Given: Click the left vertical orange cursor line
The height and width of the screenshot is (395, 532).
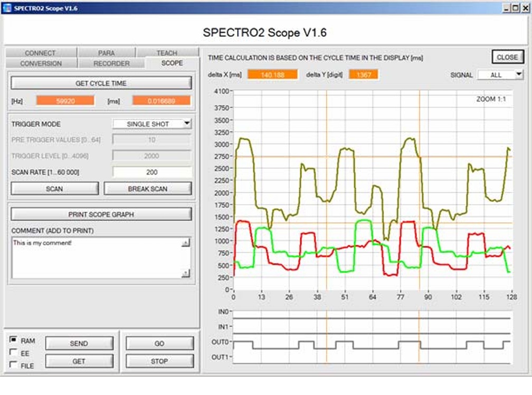Looking at the screenshot, I should [x=327, y=190].
